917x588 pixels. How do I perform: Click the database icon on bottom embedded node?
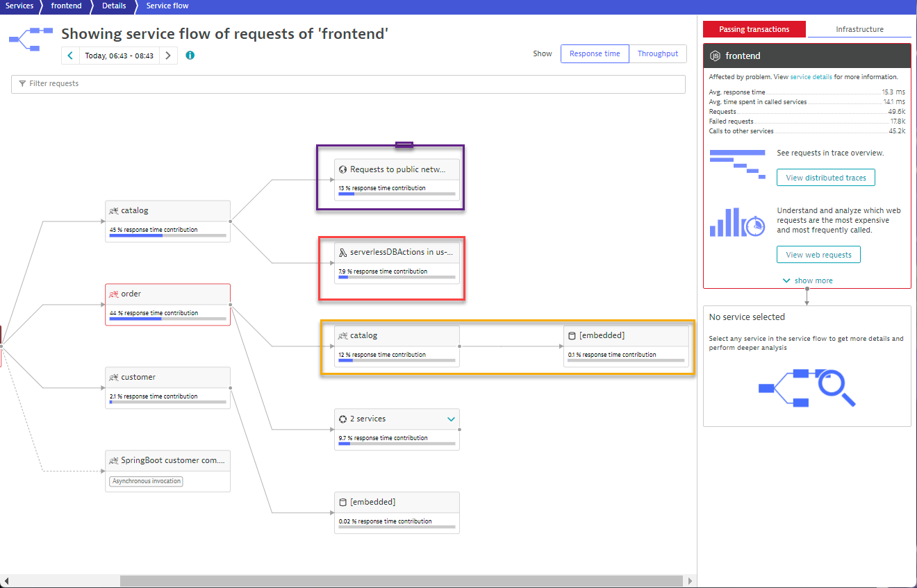[x=342, y=502]
